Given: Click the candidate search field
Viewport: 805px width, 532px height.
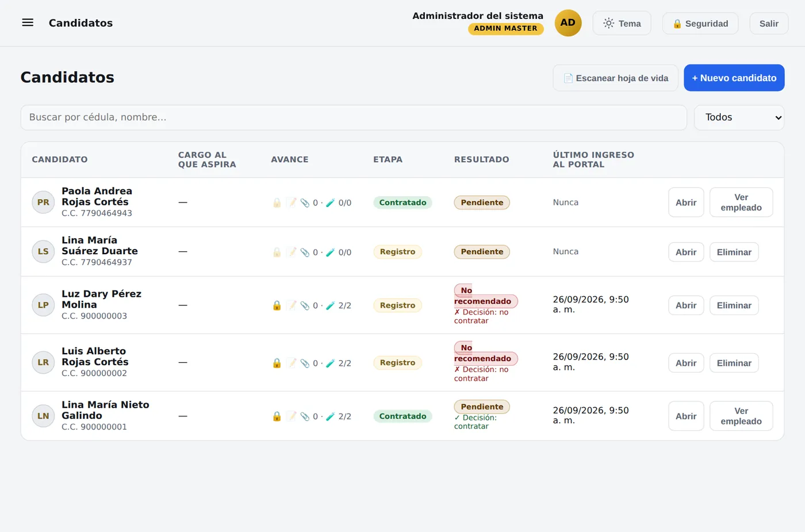Looking at the screenshot, I should (354, 117).
